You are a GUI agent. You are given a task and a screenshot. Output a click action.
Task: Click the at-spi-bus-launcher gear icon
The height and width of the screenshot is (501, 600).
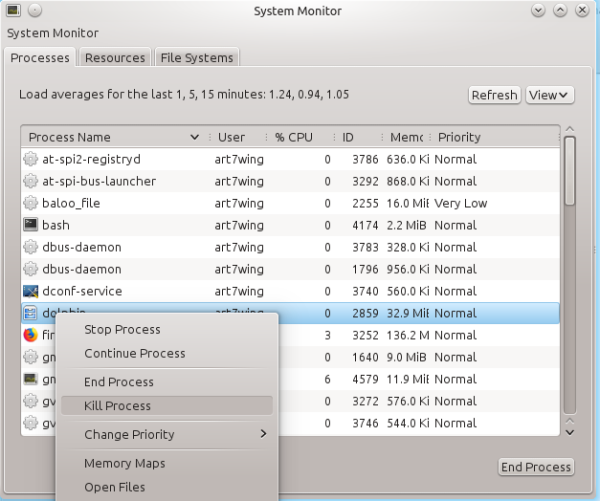(31, 181)
